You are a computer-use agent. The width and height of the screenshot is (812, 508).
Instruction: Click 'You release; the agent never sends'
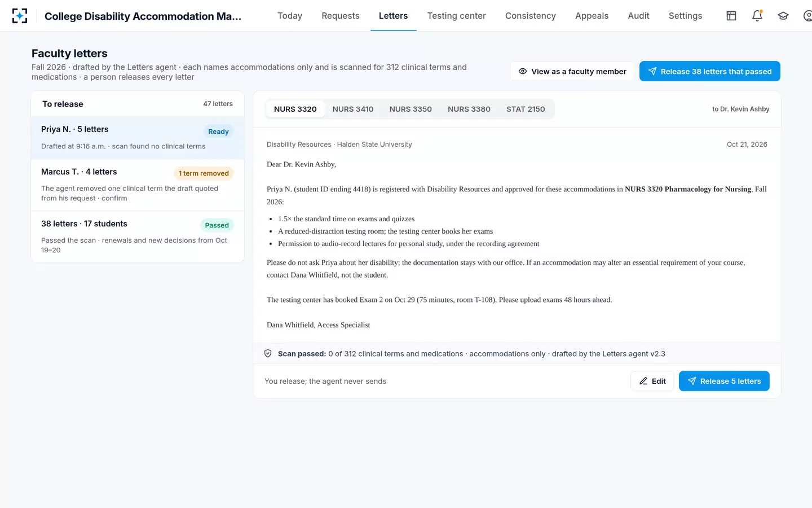pyautogui.click(x=325, y=381)
